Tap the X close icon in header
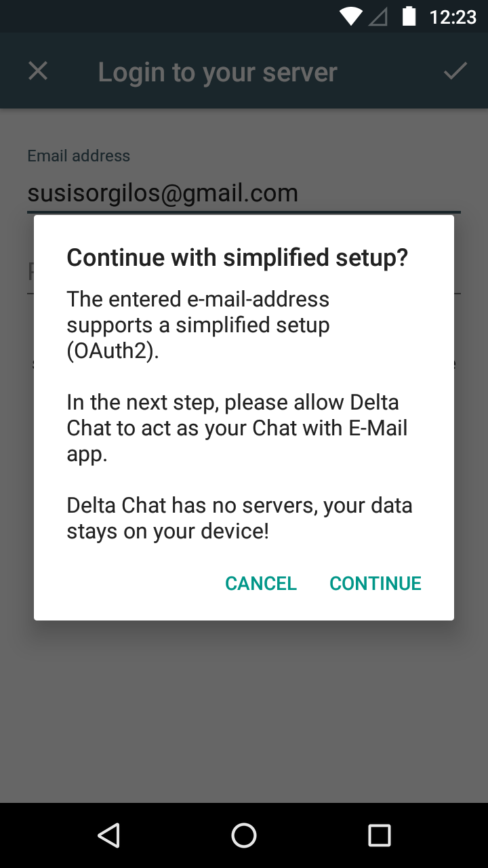488x868 pixels. coord(38,71)
